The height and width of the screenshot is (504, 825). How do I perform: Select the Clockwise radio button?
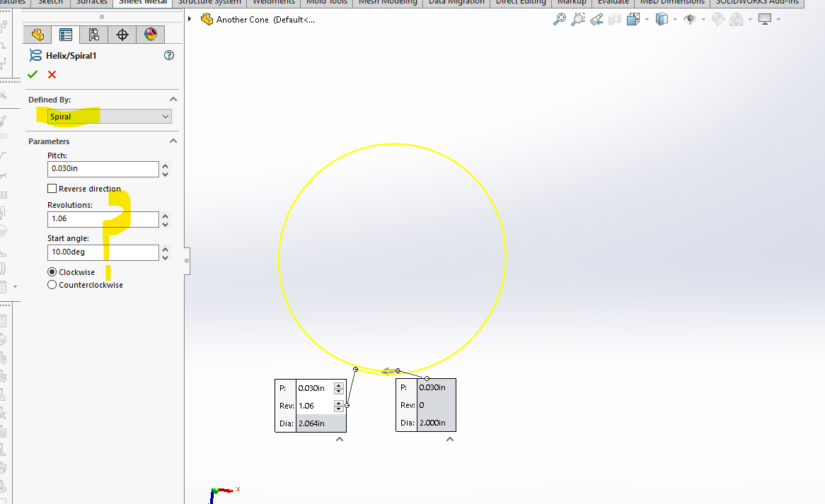tap(52, 272)
